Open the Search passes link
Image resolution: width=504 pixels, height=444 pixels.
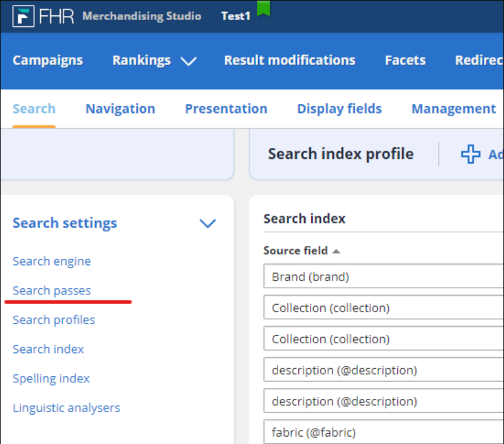(x=52, y=291)
